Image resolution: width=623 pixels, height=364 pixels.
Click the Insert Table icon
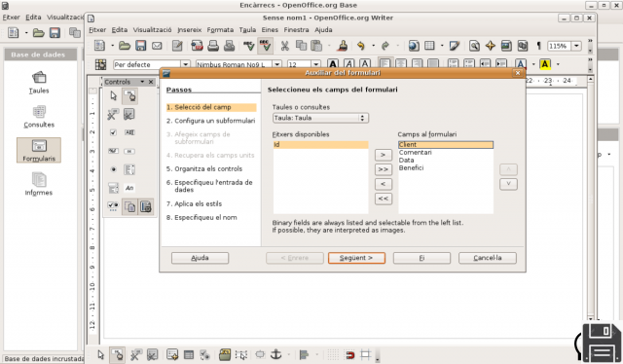[x=429, y=46]
